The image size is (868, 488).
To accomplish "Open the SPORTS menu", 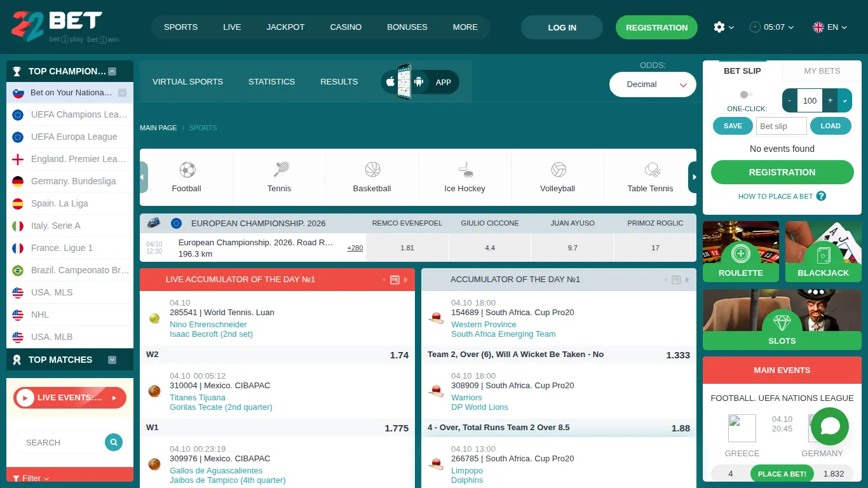I will coord(181,27).
